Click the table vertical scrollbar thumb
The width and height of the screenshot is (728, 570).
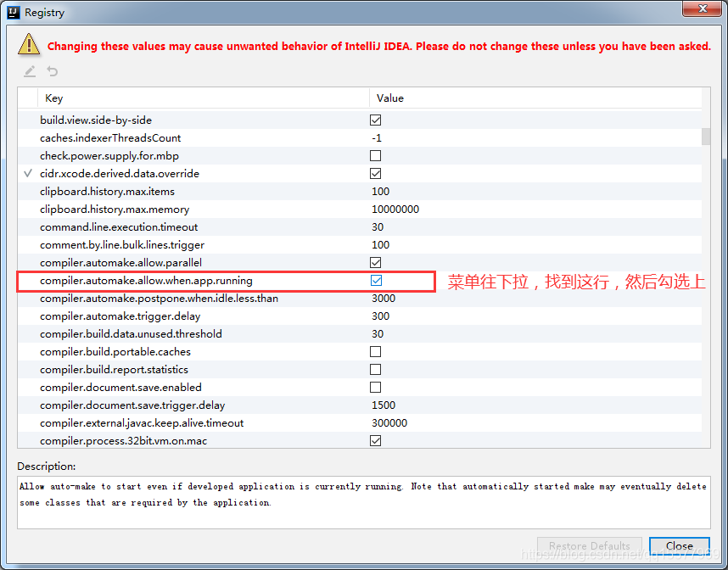pyautogui.click(x=706, y=137)
